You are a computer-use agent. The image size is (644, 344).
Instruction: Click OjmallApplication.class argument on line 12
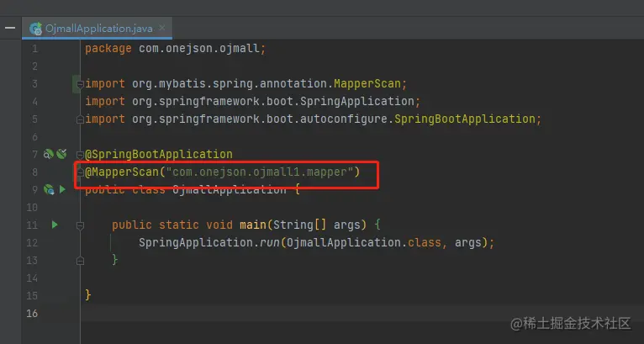[364, 242]
